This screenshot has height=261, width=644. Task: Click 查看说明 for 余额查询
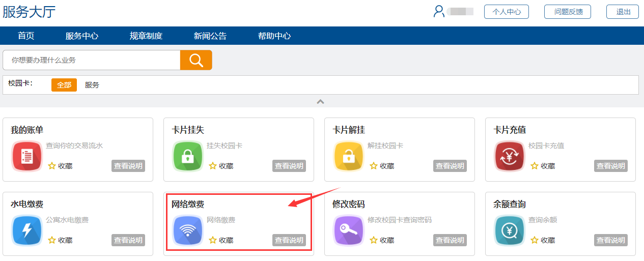click(611, 240)
